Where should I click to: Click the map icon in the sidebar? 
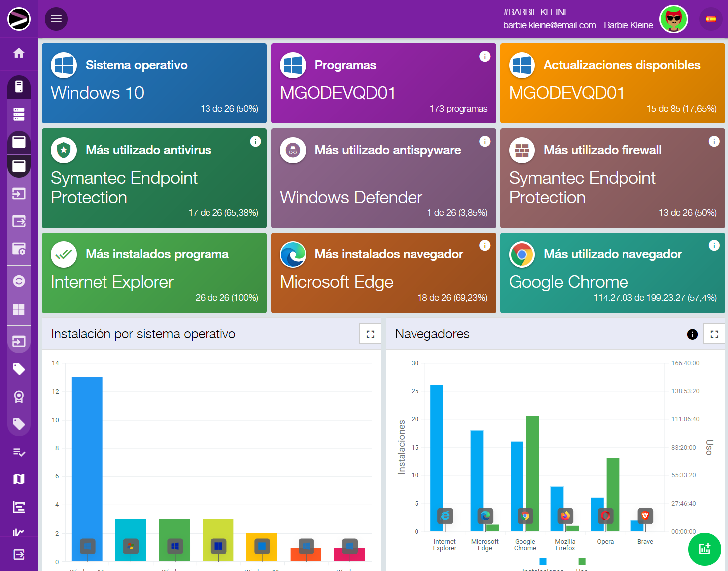click(19, 479)
